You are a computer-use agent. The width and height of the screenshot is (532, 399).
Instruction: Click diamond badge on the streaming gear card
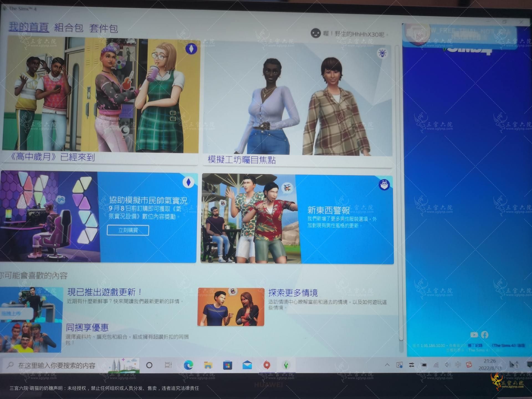pos(188,182)
